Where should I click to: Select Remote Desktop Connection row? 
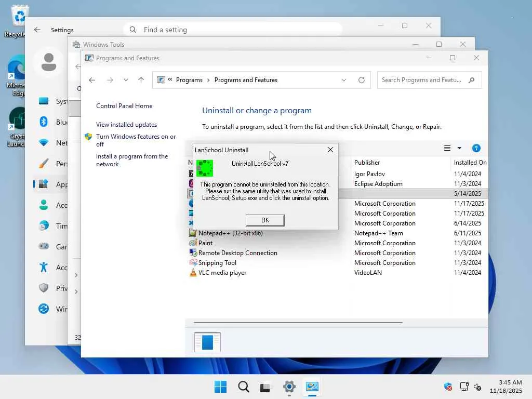click(338, 253)
